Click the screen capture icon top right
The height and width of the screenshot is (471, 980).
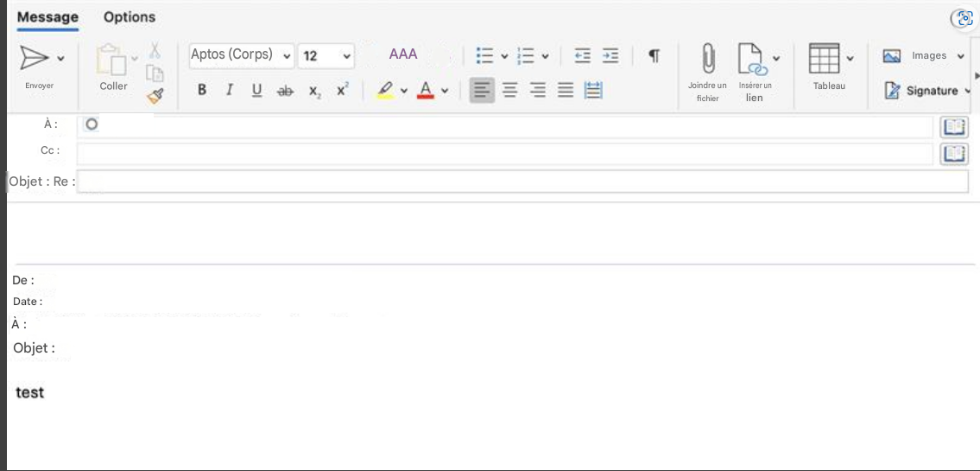[964, 19]
